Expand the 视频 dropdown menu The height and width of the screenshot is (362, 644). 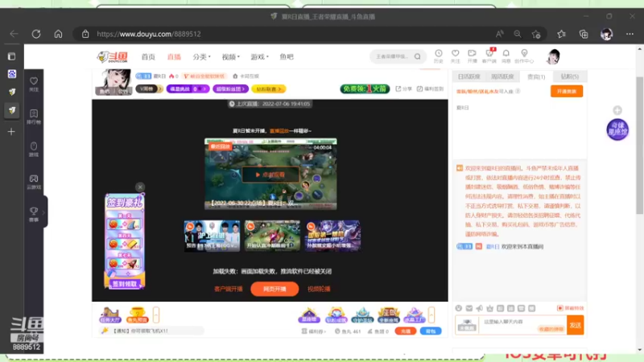[230, 56]
